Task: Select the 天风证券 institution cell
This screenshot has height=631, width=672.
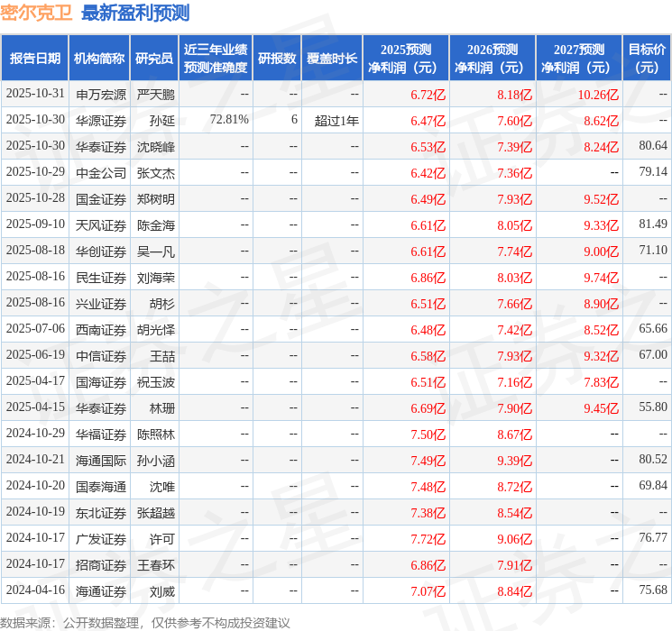Action: [x=101, y=224]
